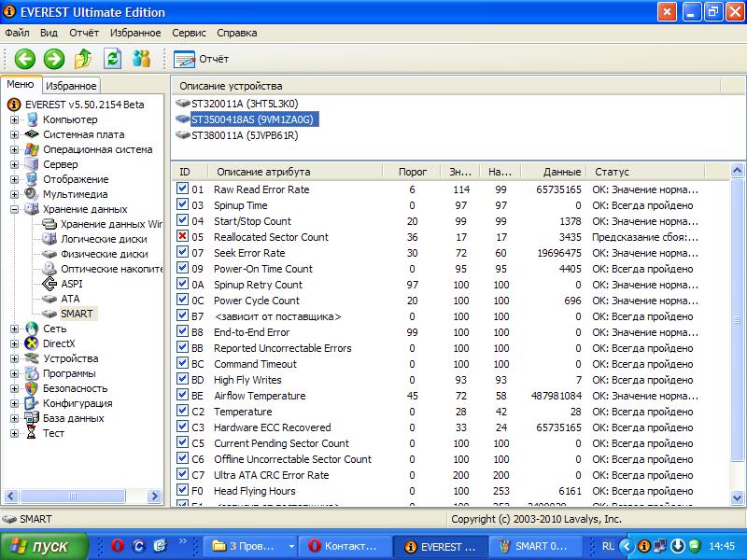Select the ST320011A drive icon
The image size is (747, 560).
(182, 104)
